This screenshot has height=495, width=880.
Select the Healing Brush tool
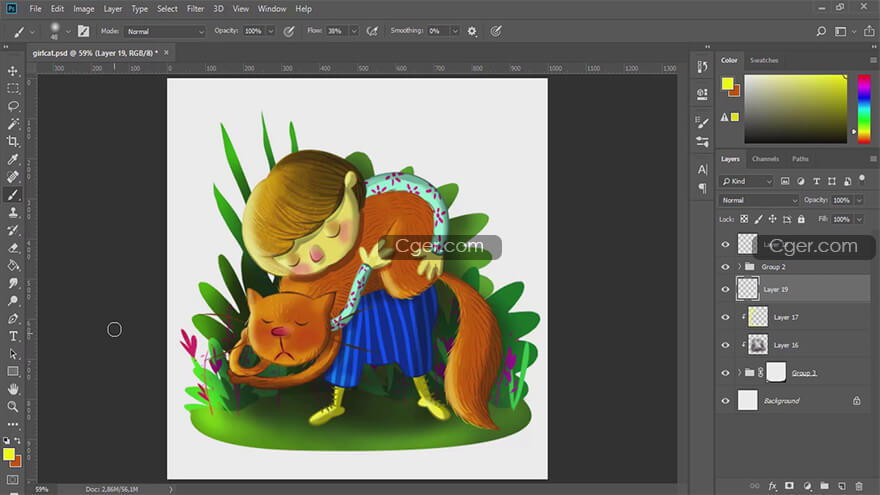tap(13, 177)
